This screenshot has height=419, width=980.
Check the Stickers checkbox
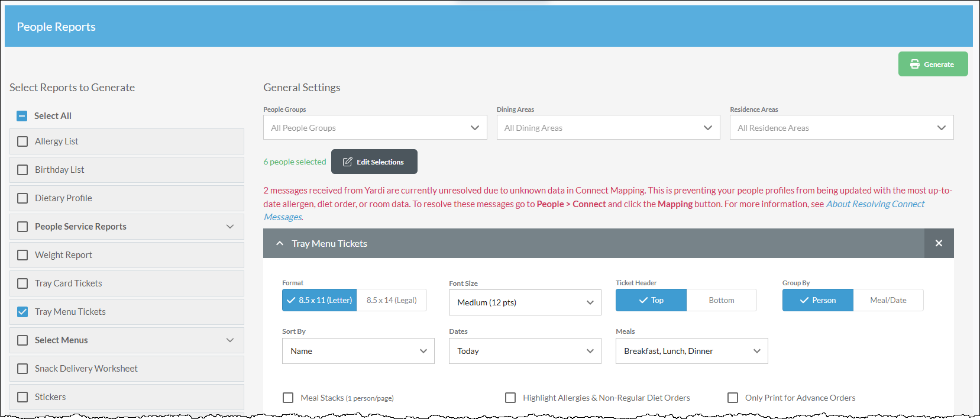pyautogui.click(x=22, y=397)
